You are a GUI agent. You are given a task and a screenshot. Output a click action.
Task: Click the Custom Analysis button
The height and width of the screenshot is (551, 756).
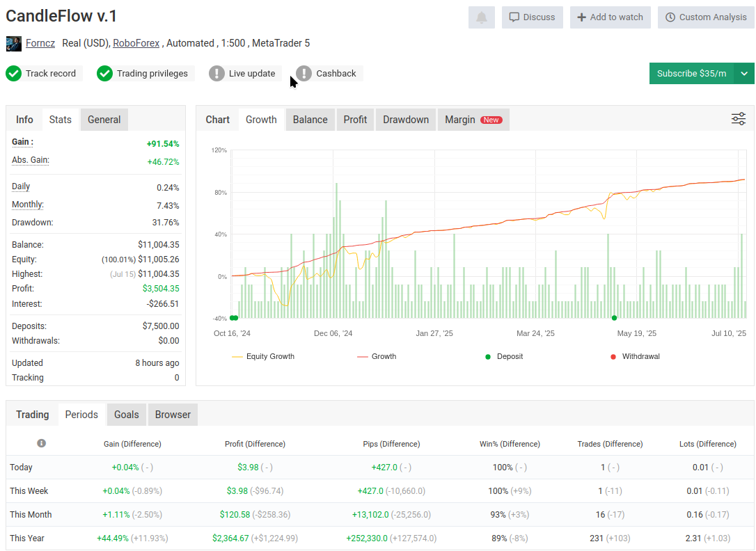[x=706, y=17]
